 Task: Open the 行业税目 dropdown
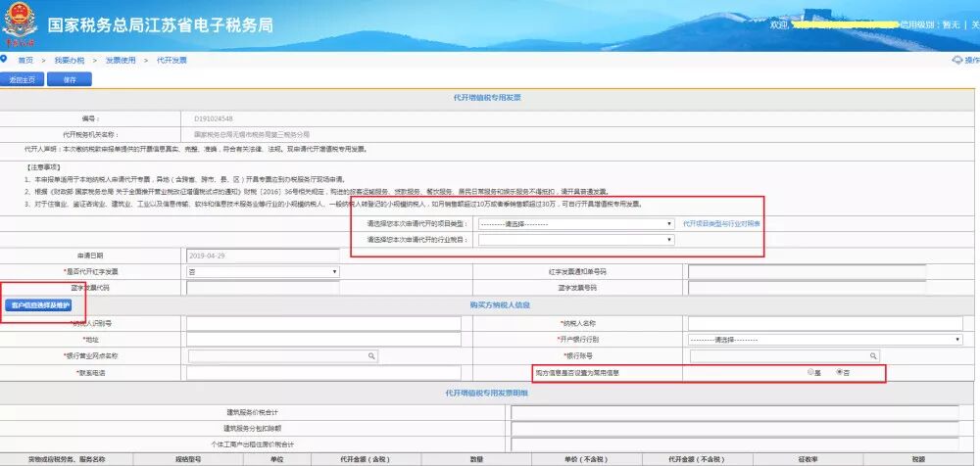[x=575, y=239]
